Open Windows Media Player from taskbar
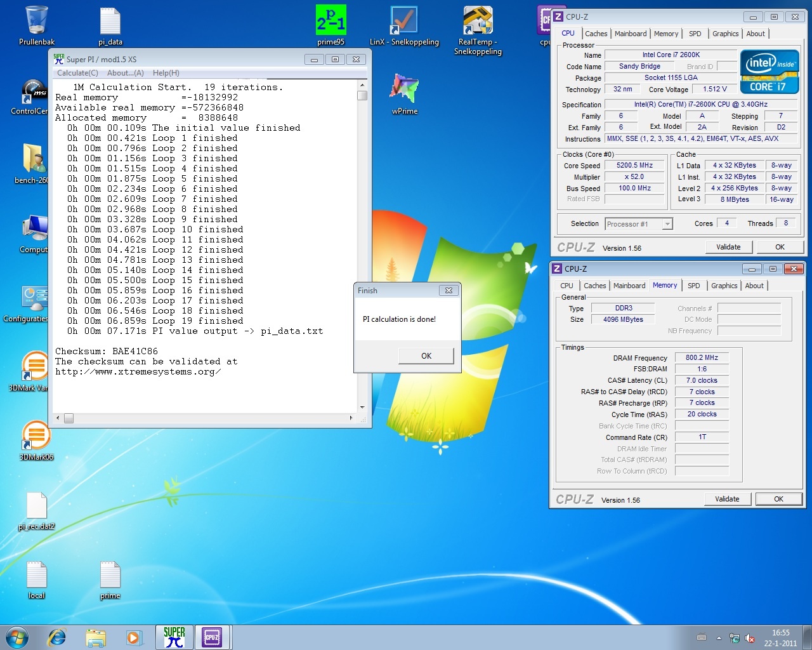 pos(134,637)
